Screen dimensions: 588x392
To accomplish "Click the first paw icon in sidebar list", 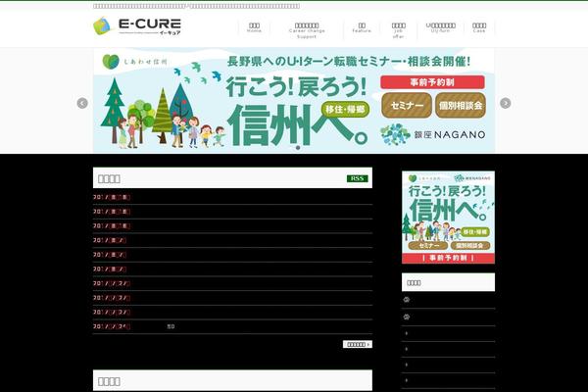I will pyautogui.click(x=407, y=299).
